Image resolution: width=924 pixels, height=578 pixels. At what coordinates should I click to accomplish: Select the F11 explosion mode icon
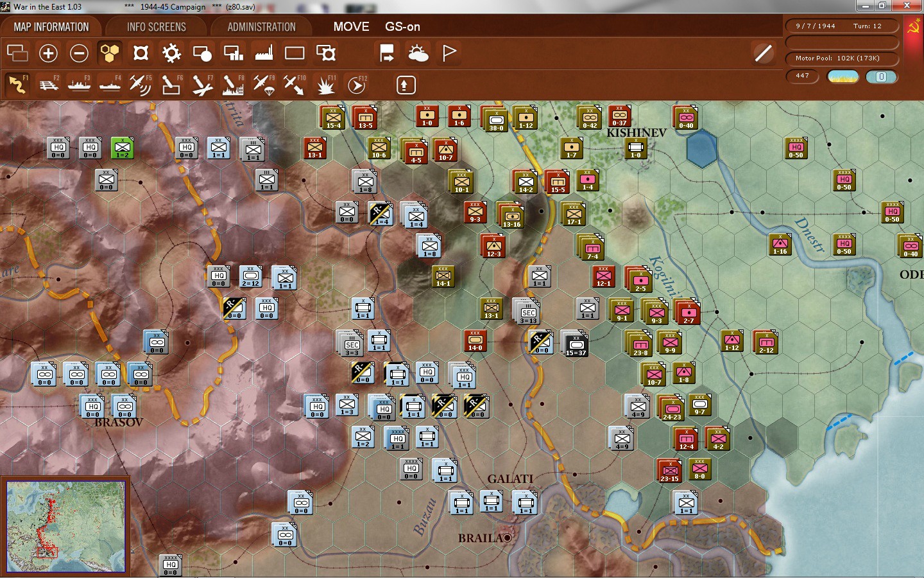point(325,85)
